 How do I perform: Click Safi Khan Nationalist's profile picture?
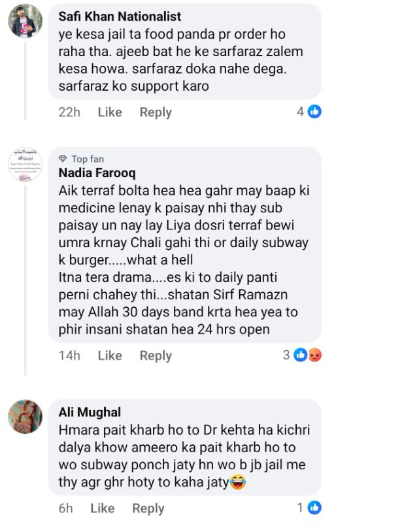(25, 22)
